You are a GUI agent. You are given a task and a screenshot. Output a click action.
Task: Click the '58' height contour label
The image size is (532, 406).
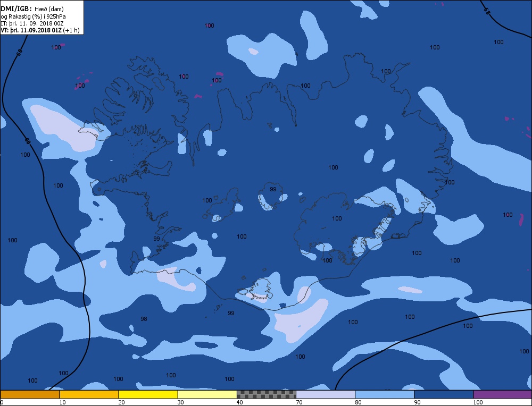point(487,11)
